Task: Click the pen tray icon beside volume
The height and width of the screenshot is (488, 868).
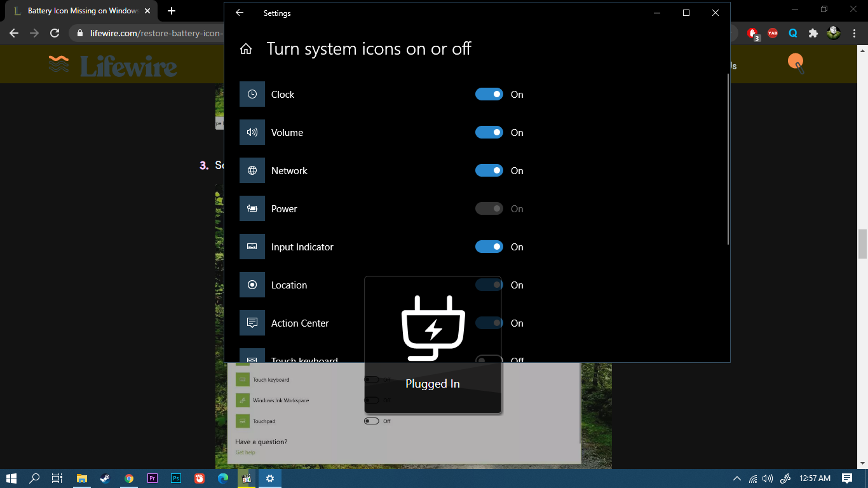Action: 785,478
